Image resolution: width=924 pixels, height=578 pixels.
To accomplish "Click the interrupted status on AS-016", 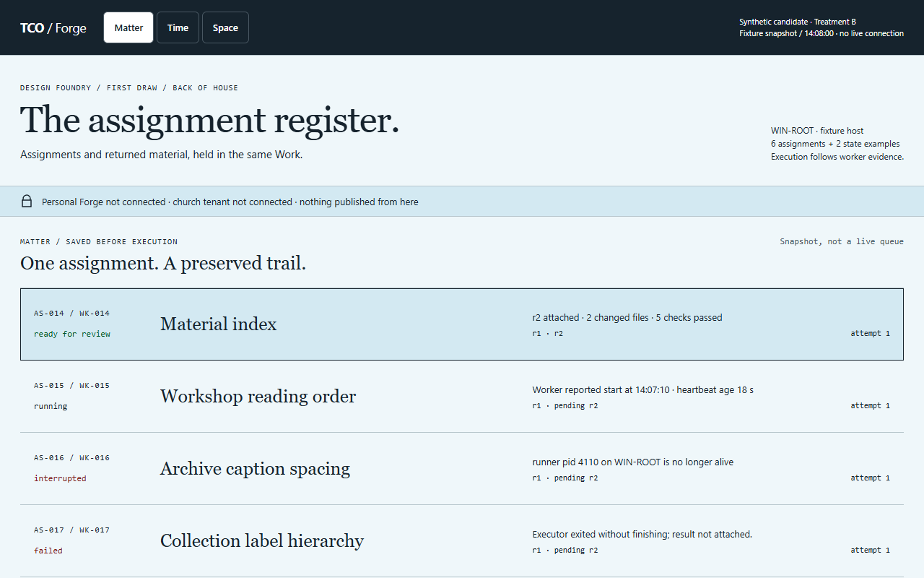I will pos(60,478).
